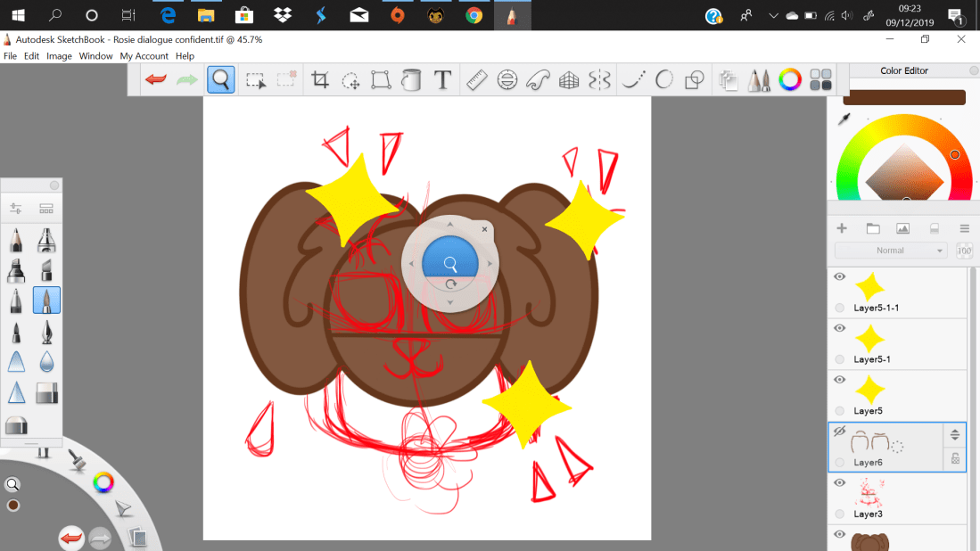
Task: Click the brown current color swatch bar
Action: point(903,97)
